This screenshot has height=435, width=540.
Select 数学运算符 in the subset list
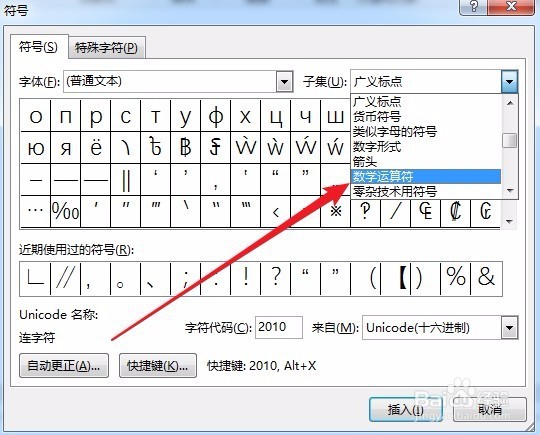(x=426, y=176)
